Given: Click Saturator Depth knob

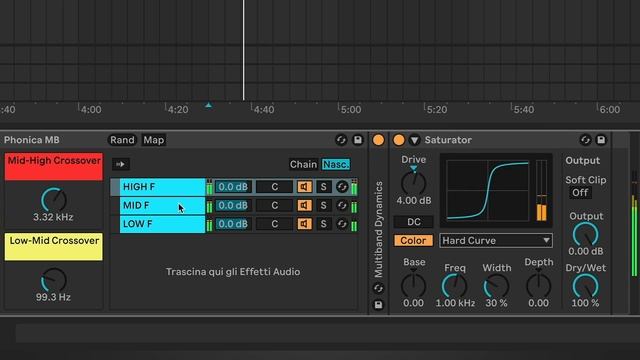Looking at the screenshot, I should pyautogui.click(x=538, y=285).
